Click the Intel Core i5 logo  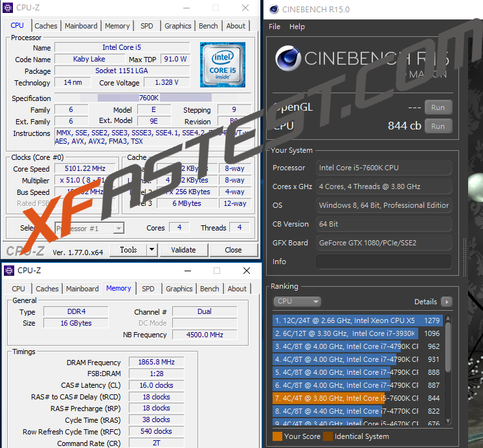(223, 65)
